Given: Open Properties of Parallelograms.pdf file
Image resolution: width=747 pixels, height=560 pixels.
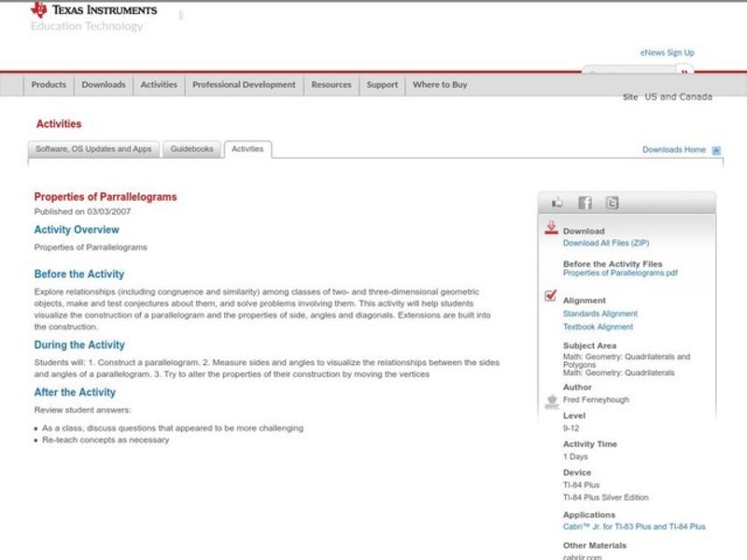Looking at the screenshot, I should [x=620, y=273].
